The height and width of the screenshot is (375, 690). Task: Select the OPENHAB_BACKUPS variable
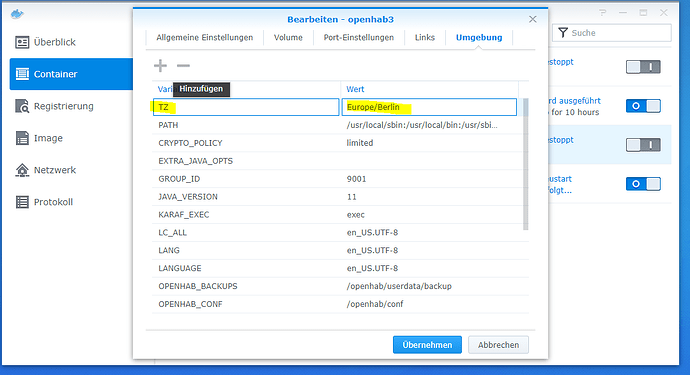pos(198,286)
